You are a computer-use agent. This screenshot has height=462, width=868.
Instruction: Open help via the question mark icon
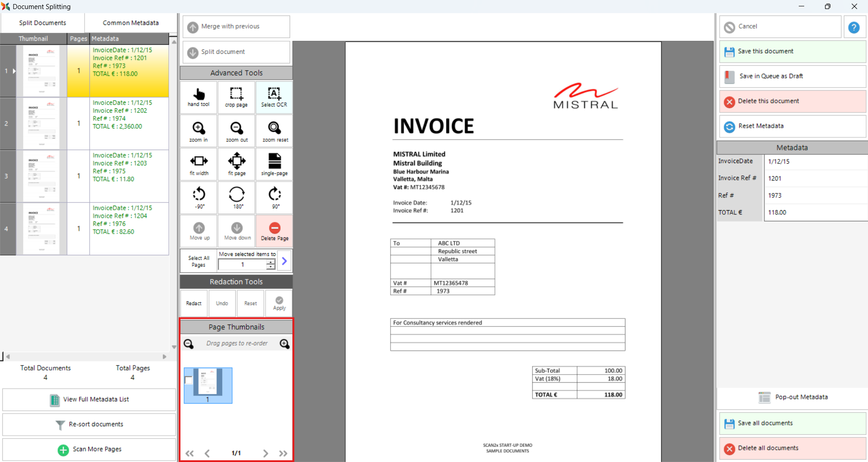(854, 27)
